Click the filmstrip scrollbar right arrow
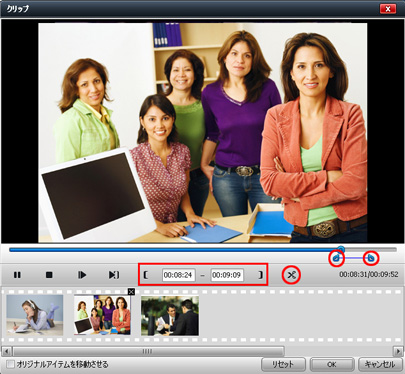This screenshot has height=374, width=405. pyautogui.click(x=398, y=351)
